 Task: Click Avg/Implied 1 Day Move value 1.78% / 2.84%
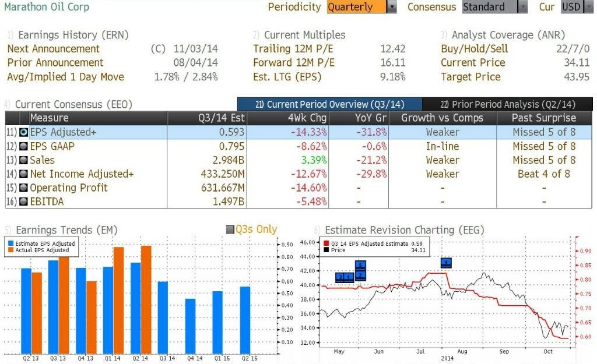coord(186,77)
